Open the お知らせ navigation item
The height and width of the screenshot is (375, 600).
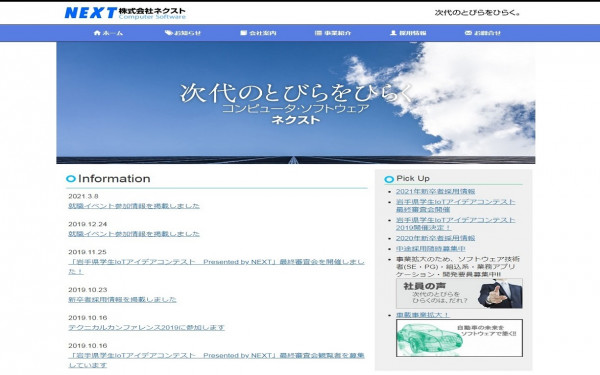(x=183, y=33)
